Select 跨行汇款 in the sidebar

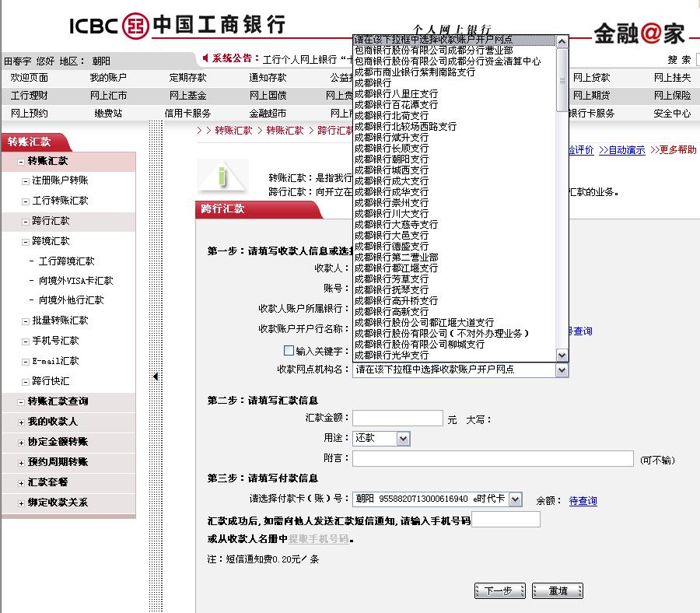click(51, 221)
